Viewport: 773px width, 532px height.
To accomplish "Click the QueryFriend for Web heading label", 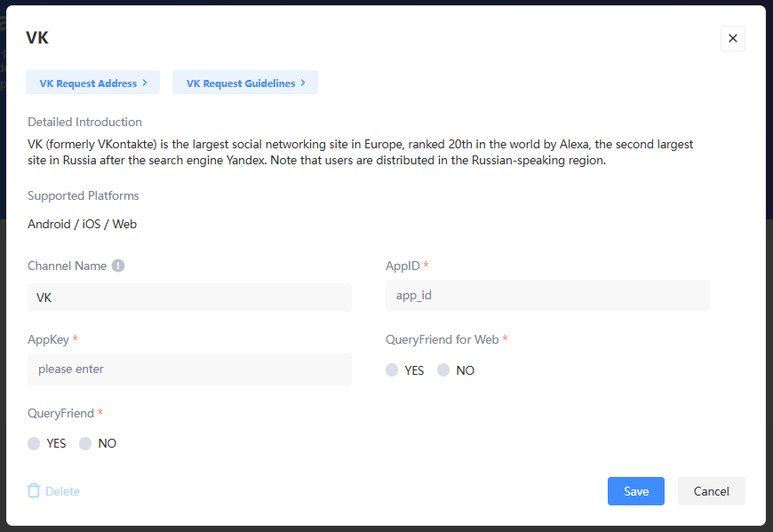I will [x=442, y=339].
